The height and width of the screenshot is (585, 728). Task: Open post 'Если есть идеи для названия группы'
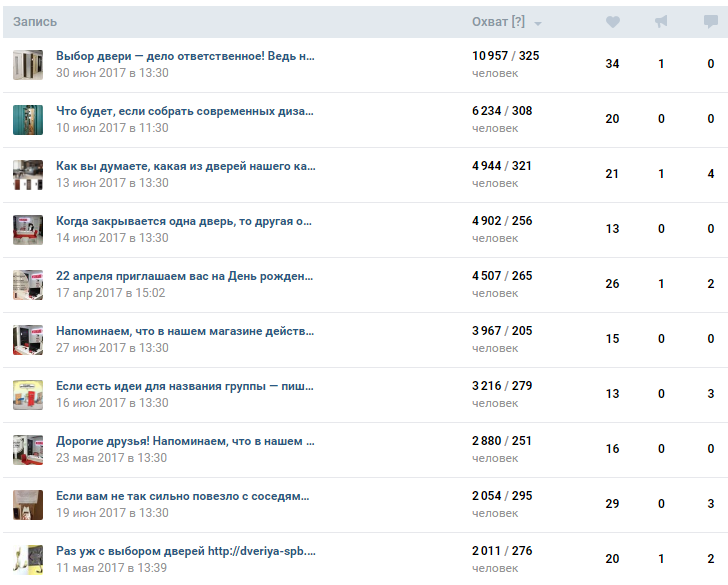(185, 386)
